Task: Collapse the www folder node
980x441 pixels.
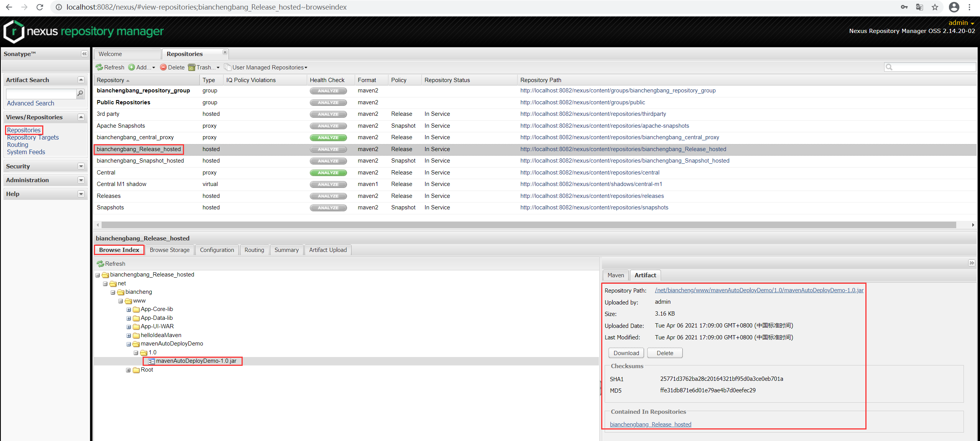Action: tap(121, 301)
